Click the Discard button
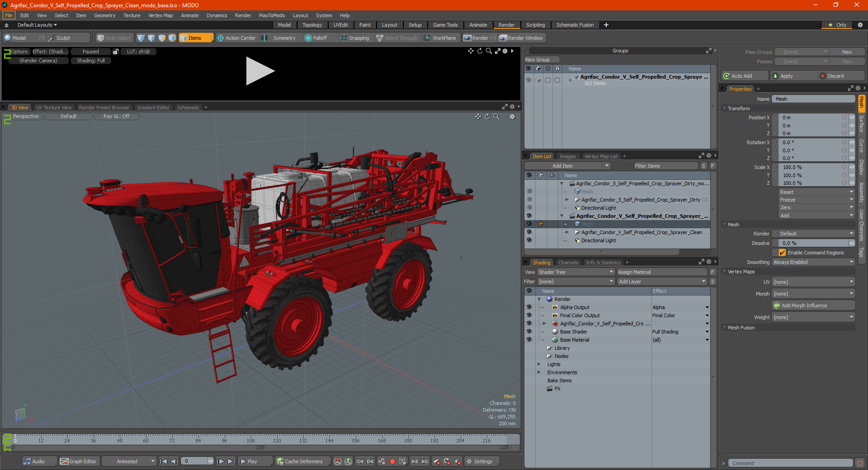 (x=842, y=76)
